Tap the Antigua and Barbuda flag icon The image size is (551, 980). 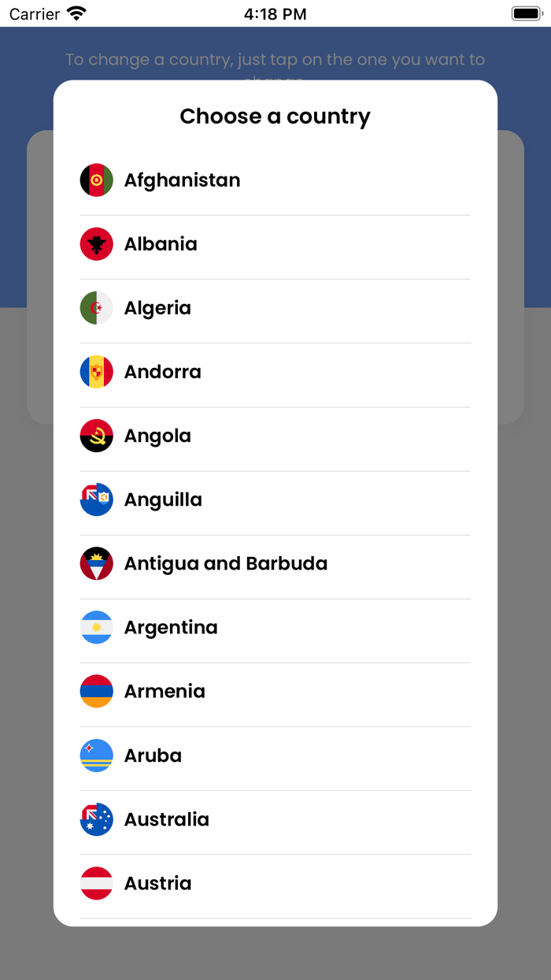point(97,563)
